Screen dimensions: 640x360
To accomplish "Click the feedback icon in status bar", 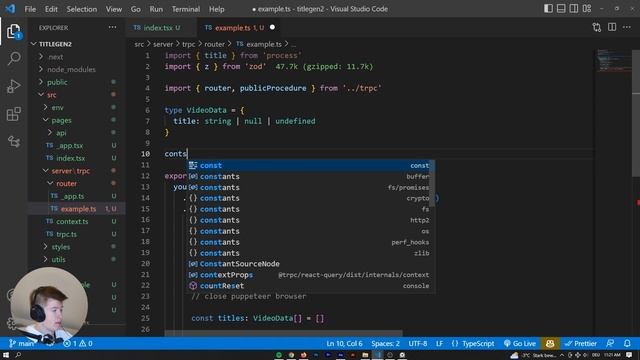I will pyautogui.click(x=610, y=343).
